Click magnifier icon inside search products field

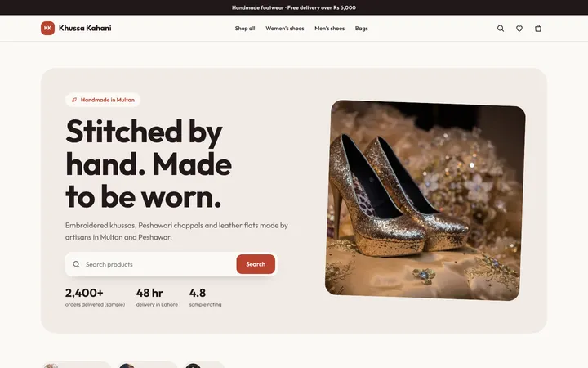coord(76,264)
